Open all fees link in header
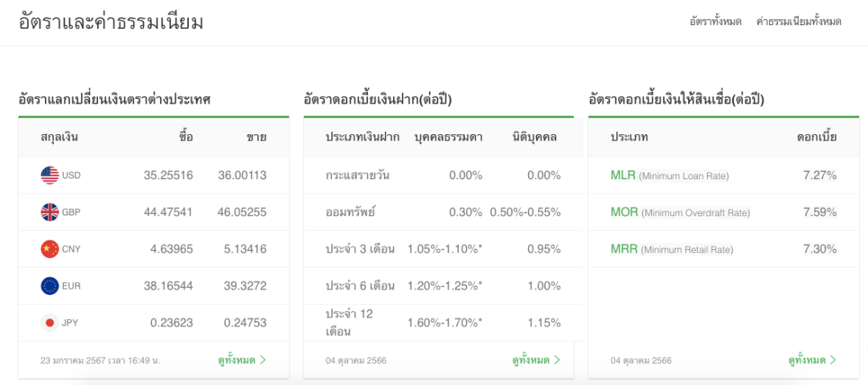 (798, 22)
